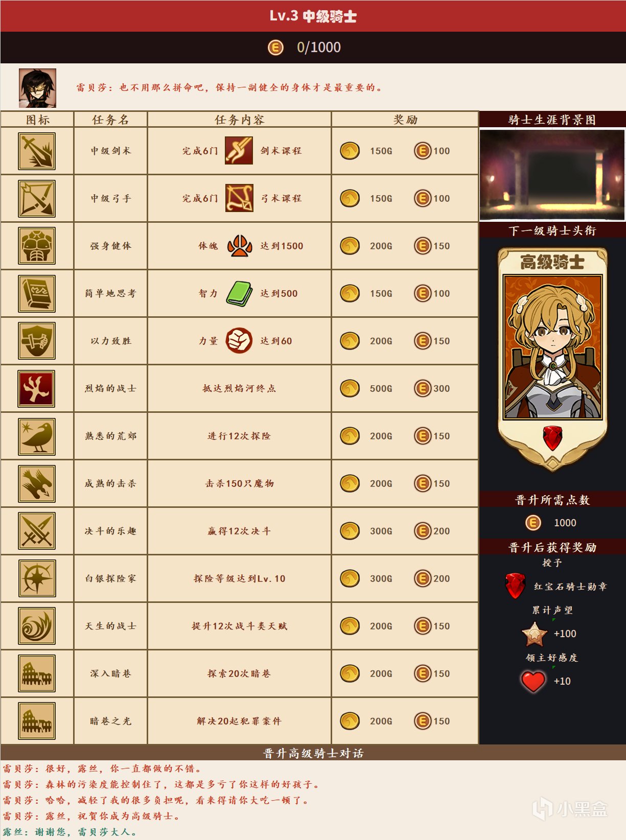Click the 烈焰的战士 red flame icon
The width and height of the screenshot is (626, 840).
37,389
